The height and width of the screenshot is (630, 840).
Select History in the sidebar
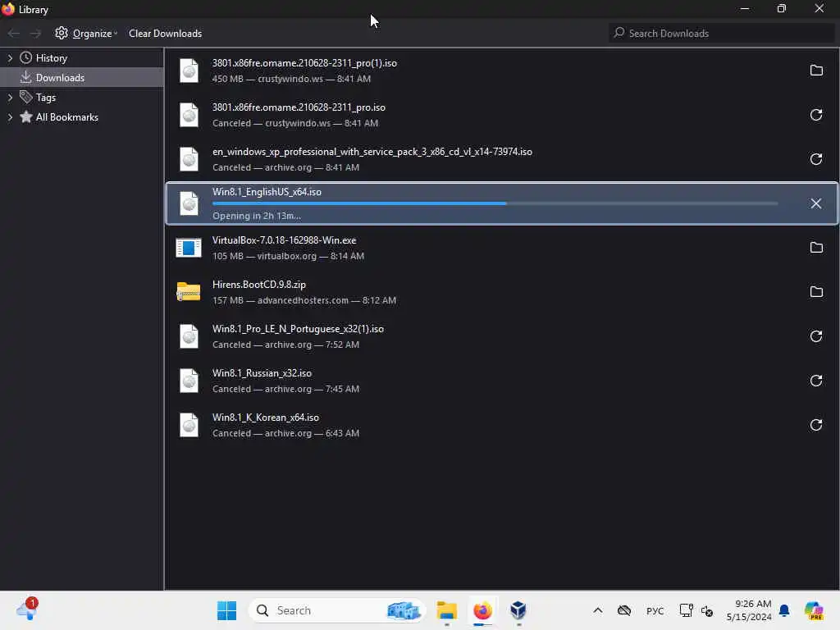click(52, 58)
